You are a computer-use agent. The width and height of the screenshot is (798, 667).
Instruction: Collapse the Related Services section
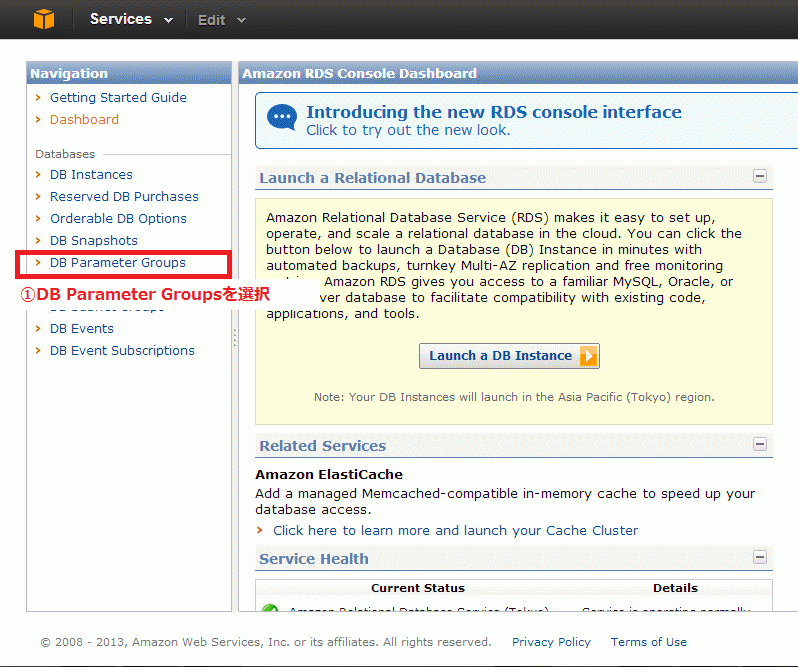click(760, 444)
